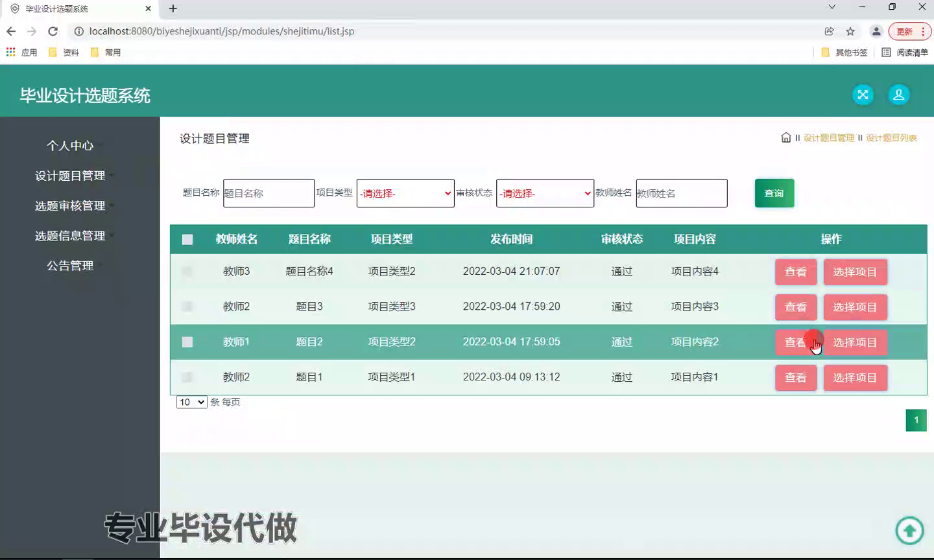Open the 资料 bookmark folder
This screenshot has height=560, width=934.
click(x=64, y=52)
